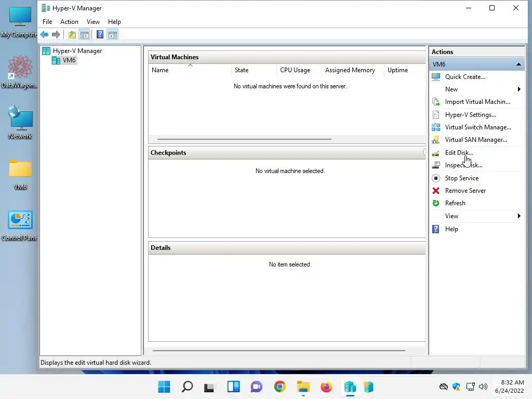Open File Explorer from the taskbar
The image size is (532, 399).
(303, 387)
